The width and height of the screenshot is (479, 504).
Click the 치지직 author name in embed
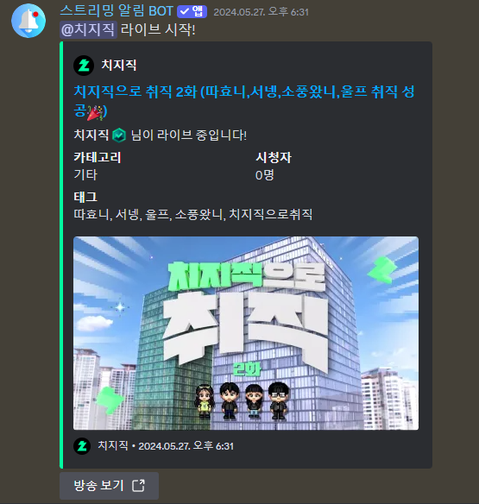119,65
